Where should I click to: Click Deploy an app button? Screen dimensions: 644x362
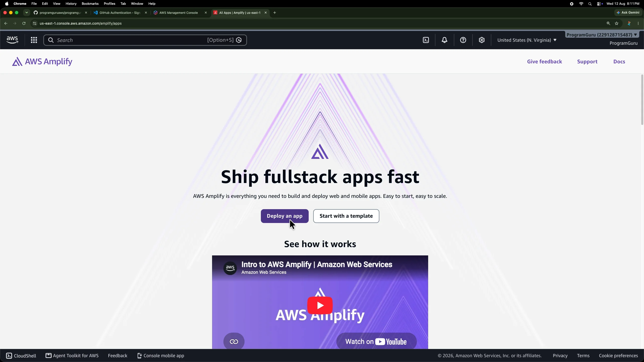pos(285,216)
